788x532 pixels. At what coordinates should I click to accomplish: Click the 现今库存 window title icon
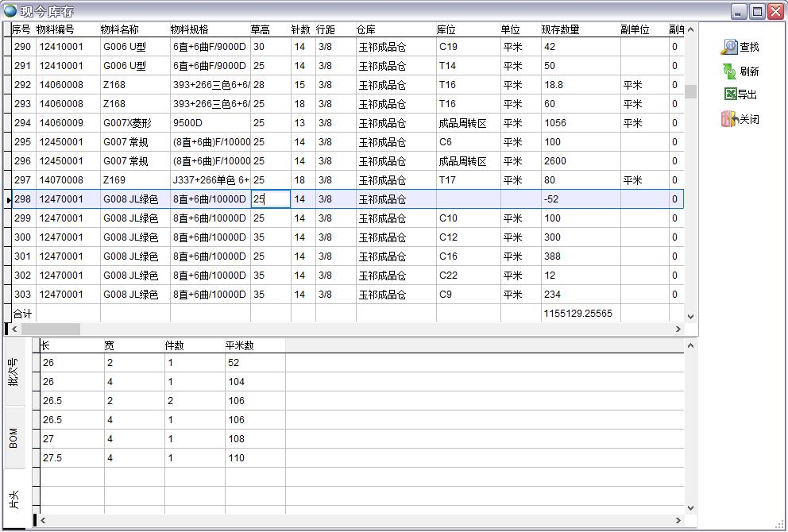(10, 10)
